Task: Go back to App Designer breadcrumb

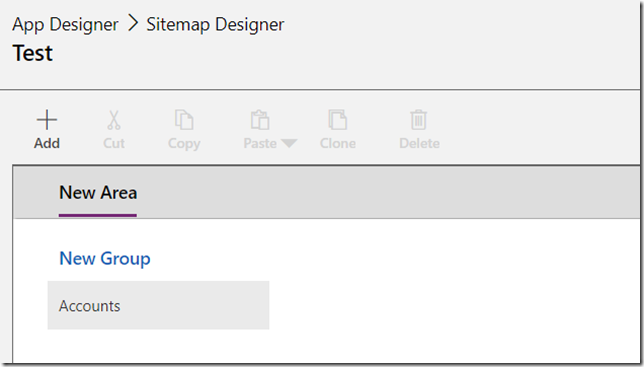Action: [x=65, y=25]
